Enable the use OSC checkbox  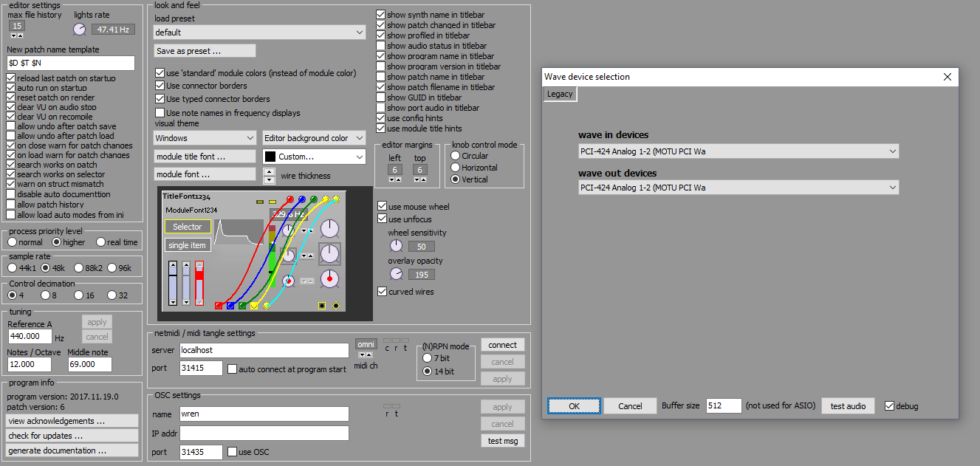(x=233, y=452)
